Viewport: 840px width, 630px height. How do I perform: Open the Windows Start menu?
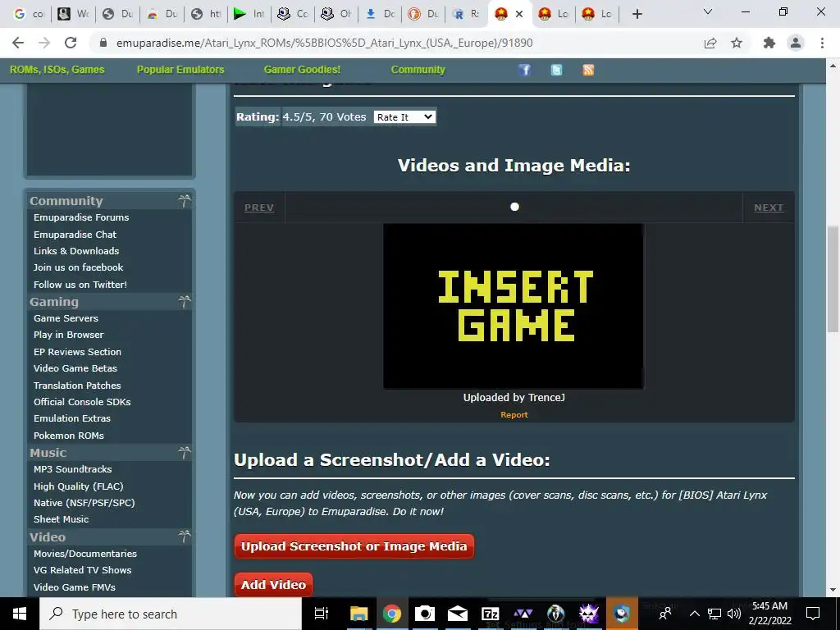click(x=20, y=614)
